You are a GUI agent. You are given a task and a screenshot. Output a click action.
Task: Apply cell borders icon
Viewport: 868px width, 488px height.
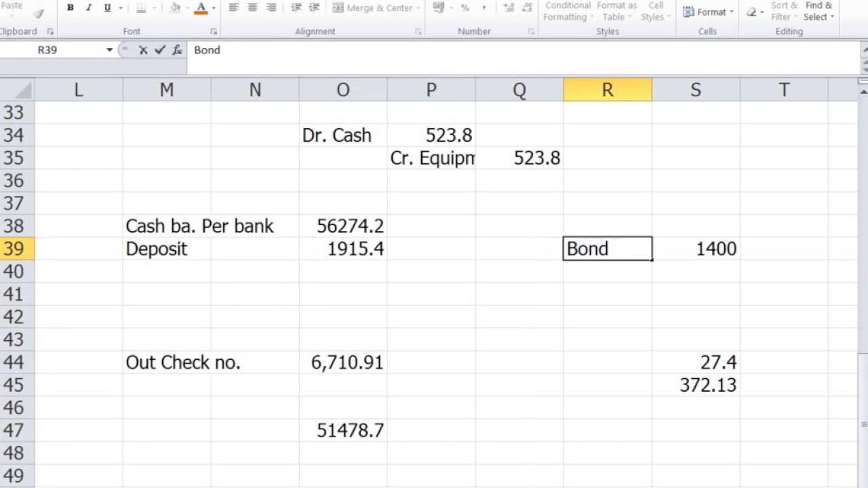(141, 8)
